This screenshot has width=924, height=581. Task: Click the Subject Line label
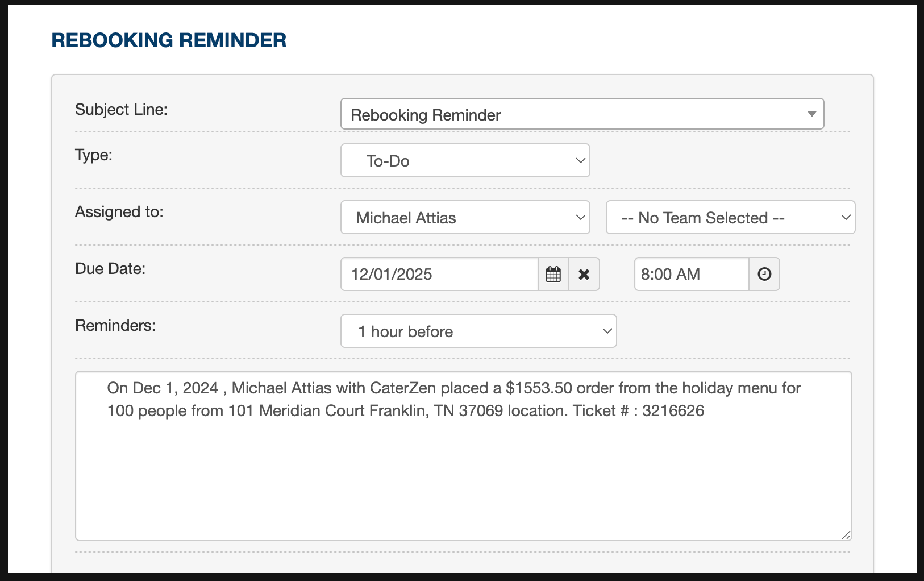pos(121,110)
